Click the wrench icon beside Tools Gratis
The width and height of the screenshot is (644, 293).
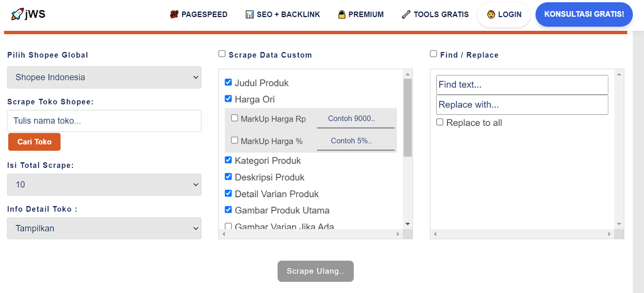click(x=406, y=15)
